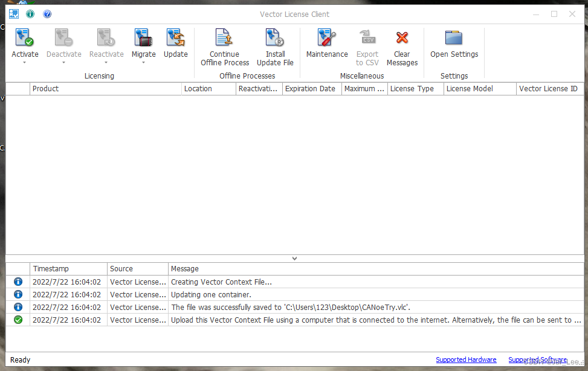
Task: Click the Message column header
Action: [376, 269]
